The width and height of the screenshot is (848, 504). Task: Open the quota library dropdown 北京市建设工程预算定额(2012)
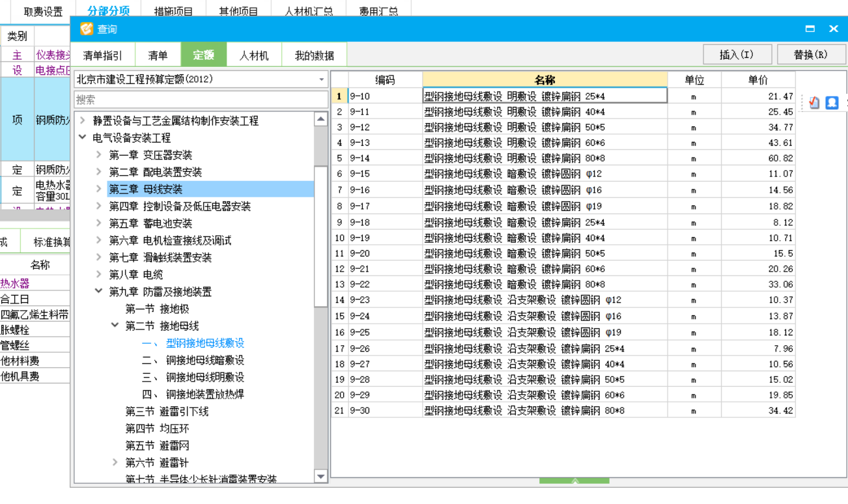201,79
